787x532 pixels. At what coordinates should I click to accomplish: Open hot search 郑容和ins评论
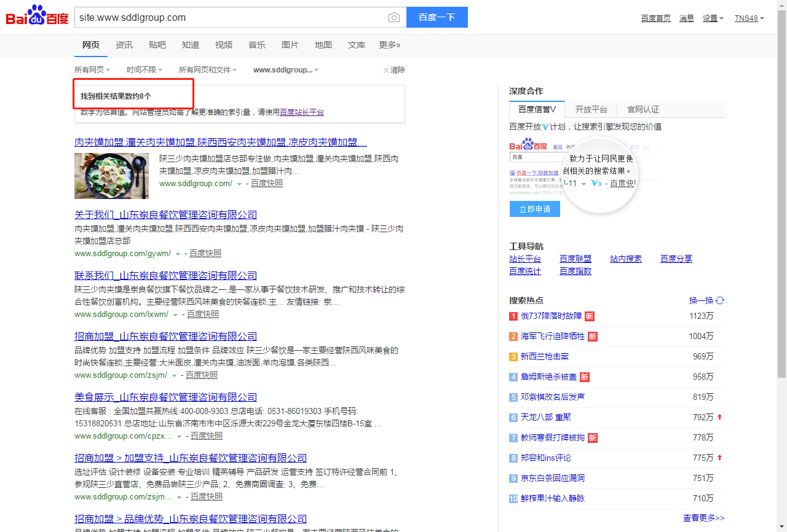[546, 458]
